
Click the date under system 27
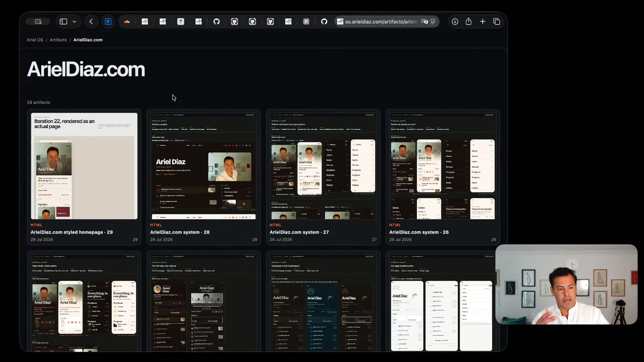(281, 239)
